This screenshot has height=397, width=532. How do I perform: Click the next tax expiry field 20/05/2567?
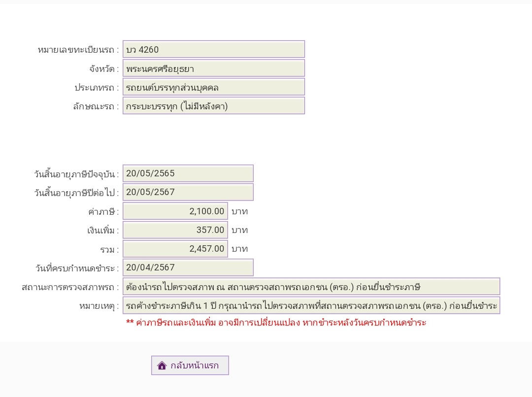[x=188, y=192]
